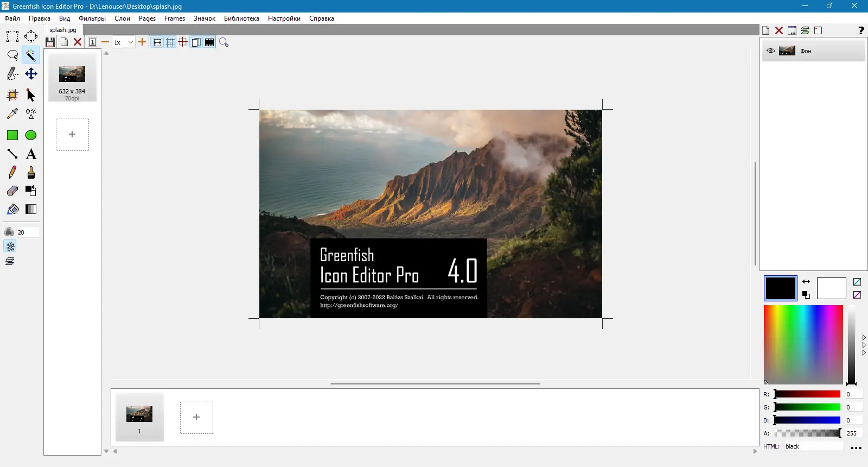
Task: Select the text tool A
Action: pos(31,154)
